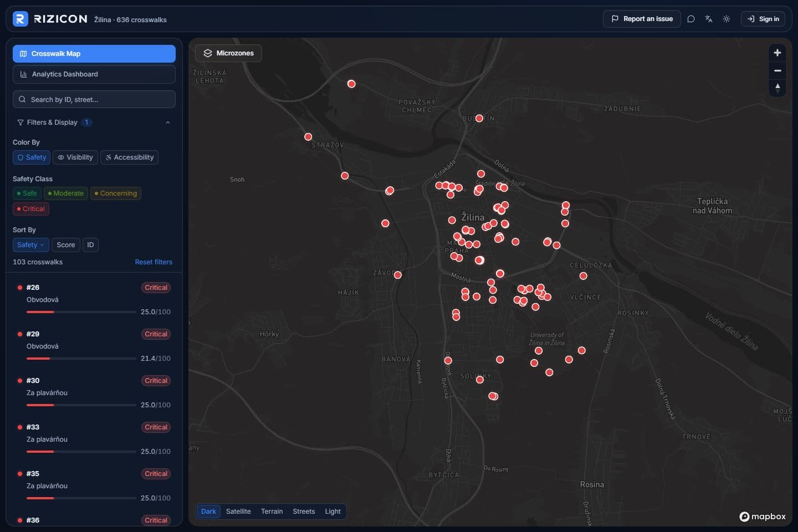The image size is (798, 532).
Task: Switch map style to Terrain
Action: pos(272,511)
